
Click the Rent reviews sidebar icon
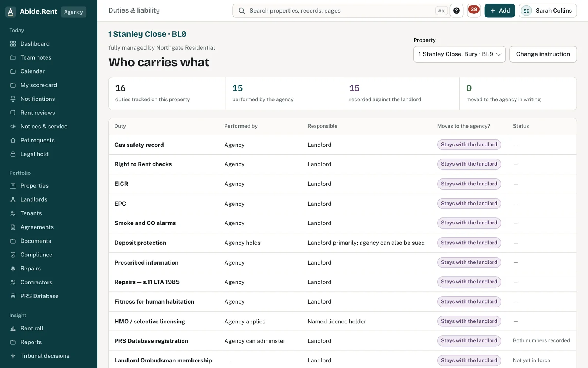[13, 113]
